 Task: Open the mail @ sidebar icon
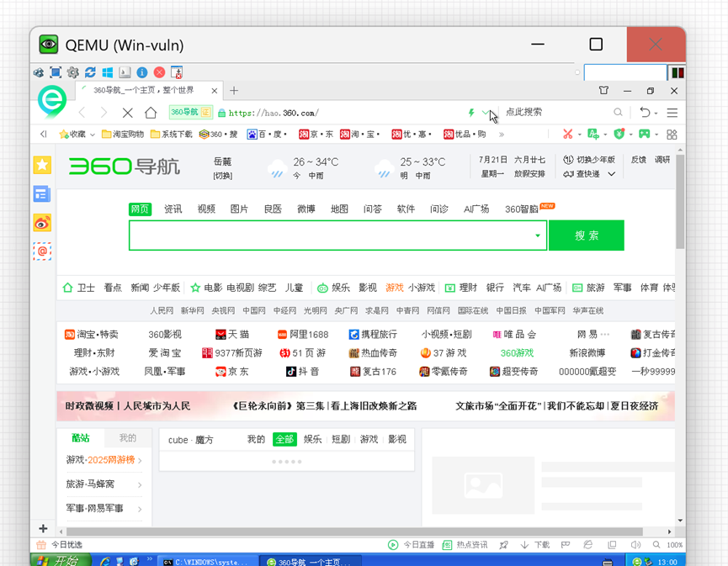(x=42, y=251)
